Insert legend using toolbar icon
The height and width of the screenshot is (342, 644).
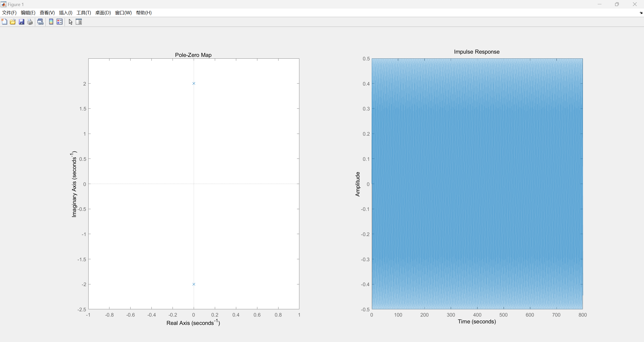pos(60,22)
